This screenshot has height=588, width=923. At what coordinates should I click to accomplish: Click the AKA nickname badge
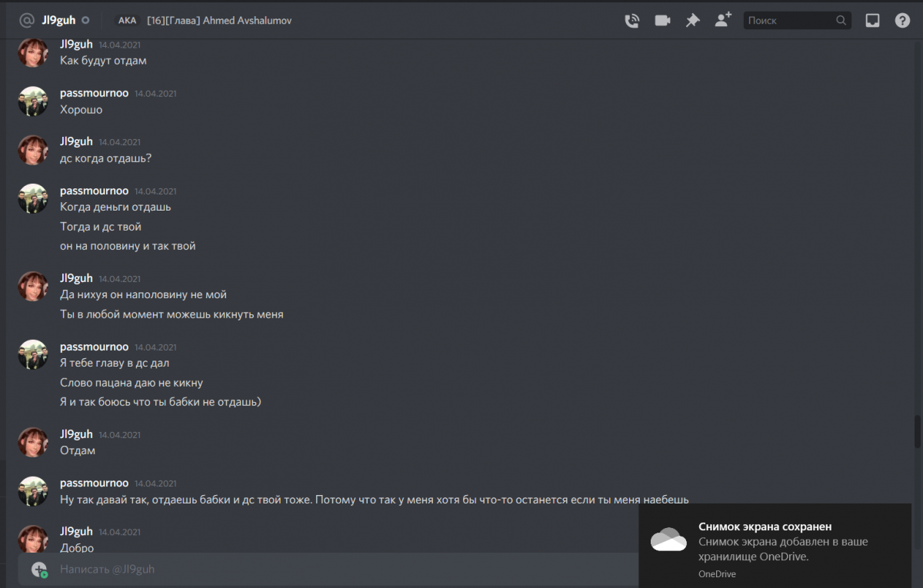click(127, 21)
